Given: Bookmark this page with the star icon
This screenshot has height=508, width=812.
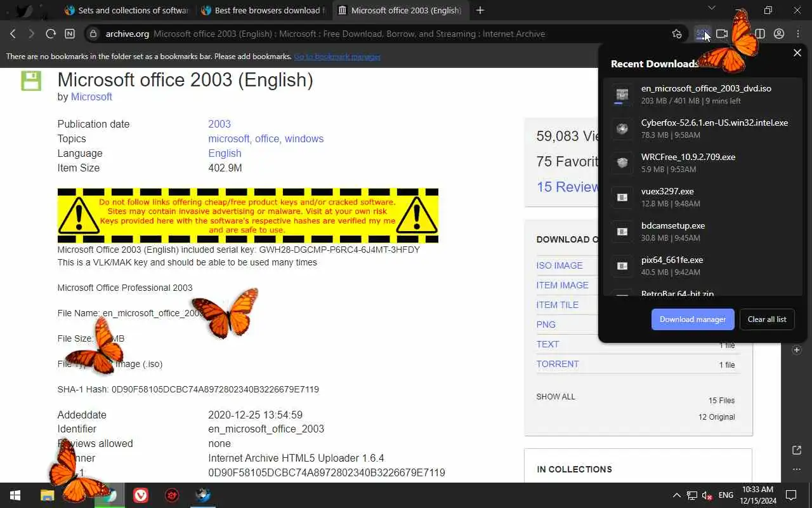Looking at the screenshot, I should point(677,34).
